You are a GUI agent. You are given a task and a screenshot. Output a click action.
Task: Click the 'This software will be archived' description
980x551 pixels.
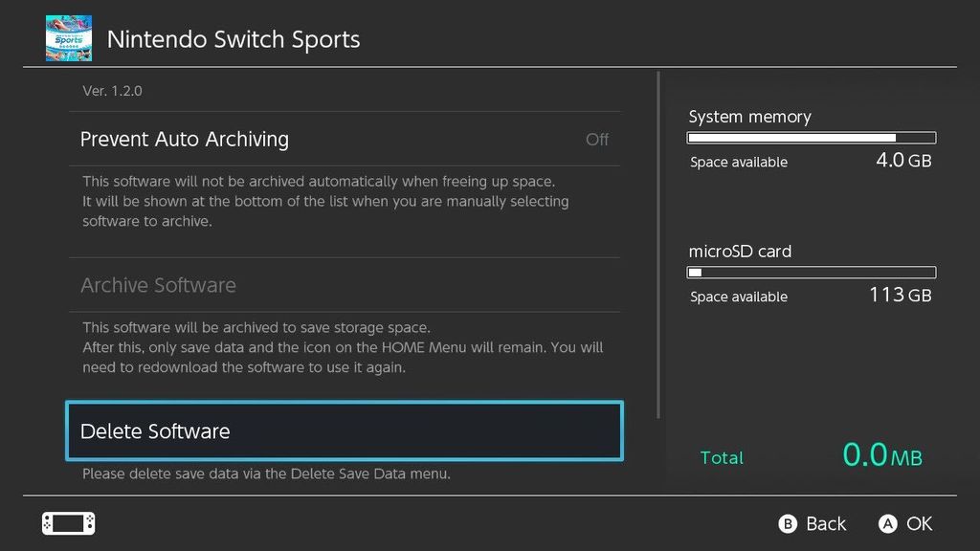(343, 347)
